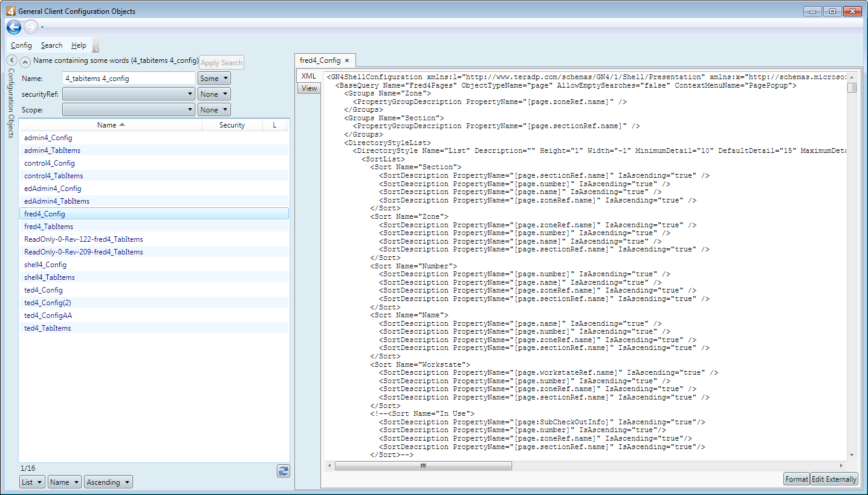Open the securityRef value combo box

(x=129, y=94)
